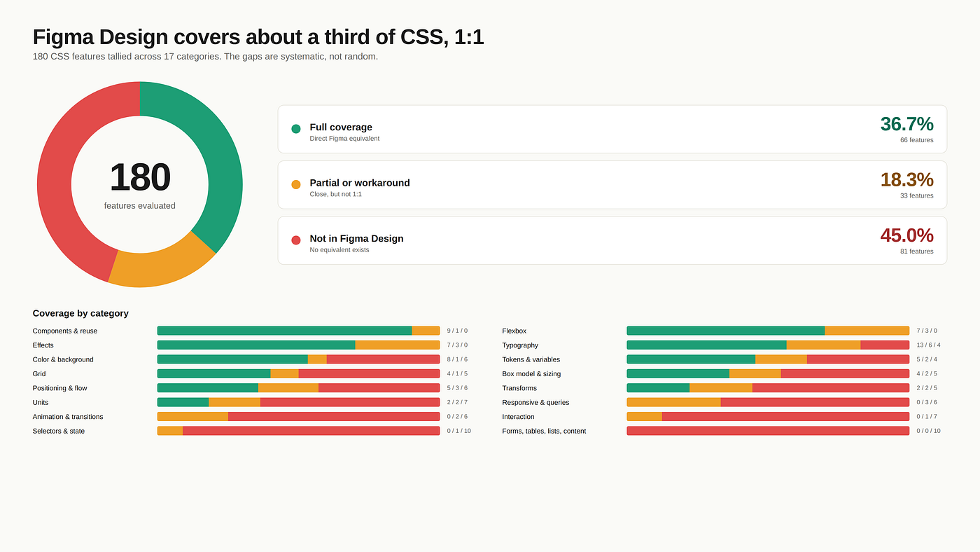The height and width of the screenshot is (552, 980).
Task: Click the '33 features' label
Action: tap(917, 195)
